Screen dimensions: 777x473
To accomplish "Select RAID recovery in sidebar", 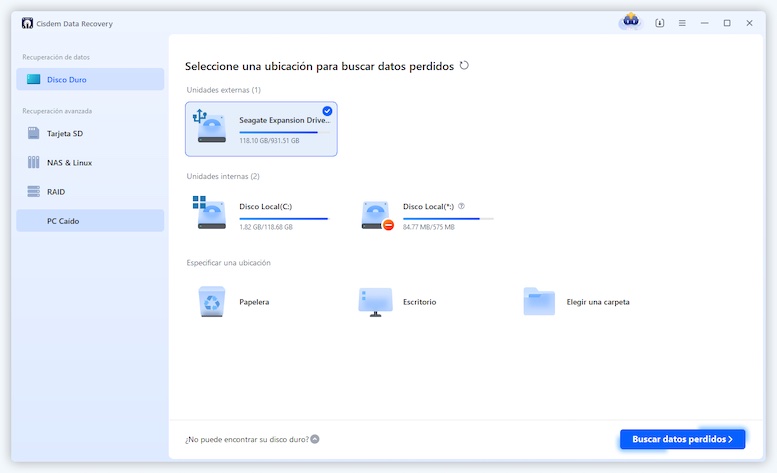I will click(90, 192).
